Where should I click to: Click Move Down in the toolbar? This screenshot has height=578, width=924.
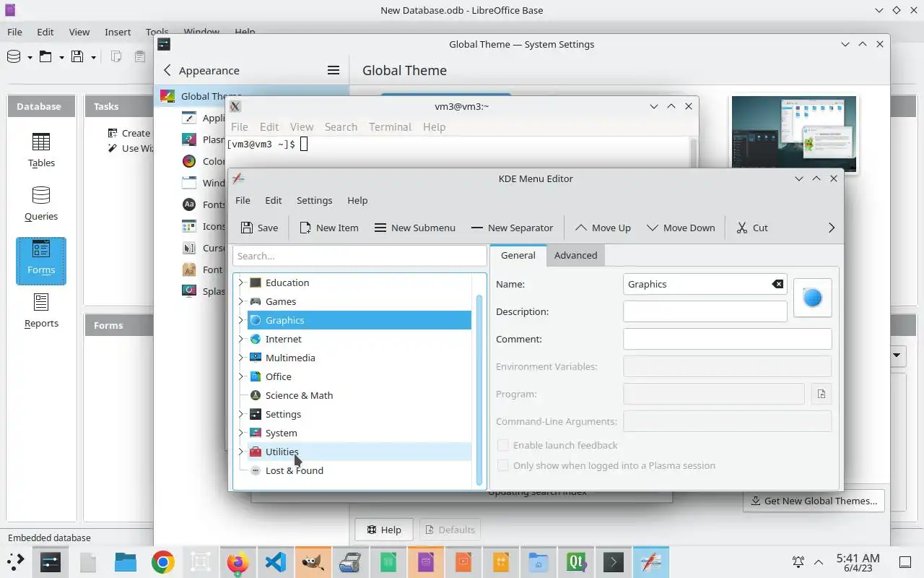(x=681, y=228)
